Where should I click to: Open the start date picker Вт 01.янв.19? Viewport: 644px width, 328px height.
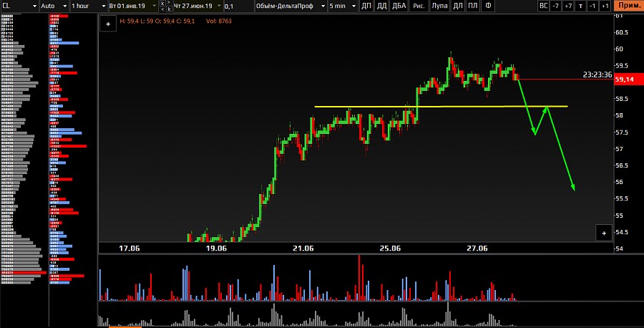129,6
